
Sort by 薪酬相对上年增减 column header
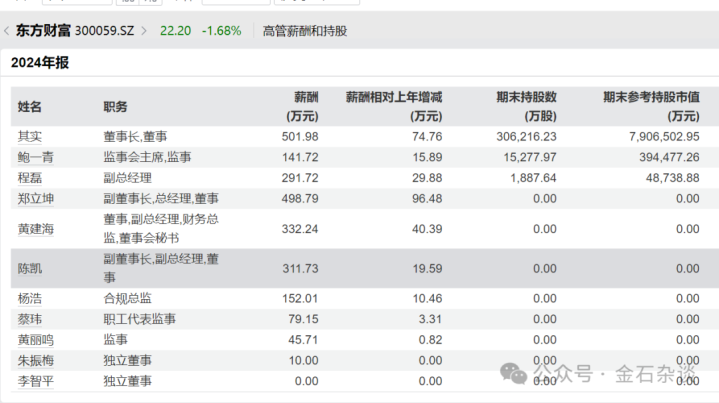394,106
